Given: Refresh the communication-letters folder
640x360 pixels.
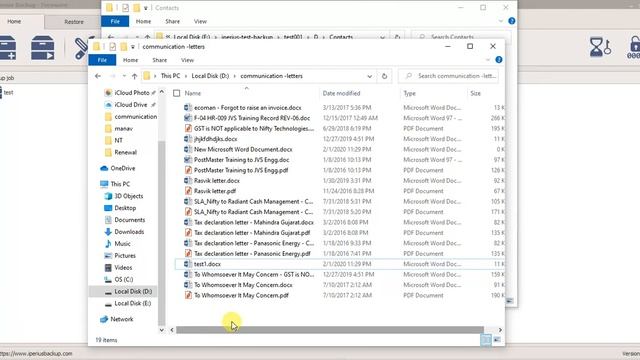Looking at the screenshot, I should tap(384, 76).
